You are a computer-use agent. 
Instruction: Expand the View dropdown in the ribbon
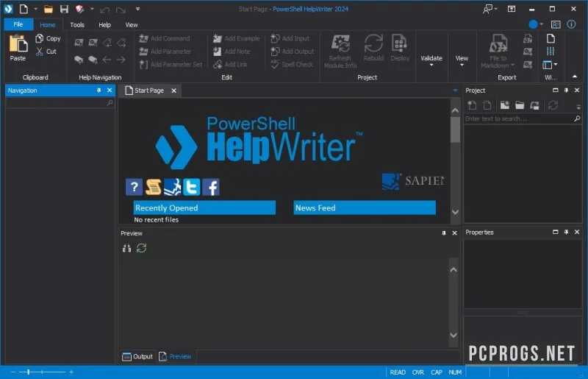coord(462,60)
